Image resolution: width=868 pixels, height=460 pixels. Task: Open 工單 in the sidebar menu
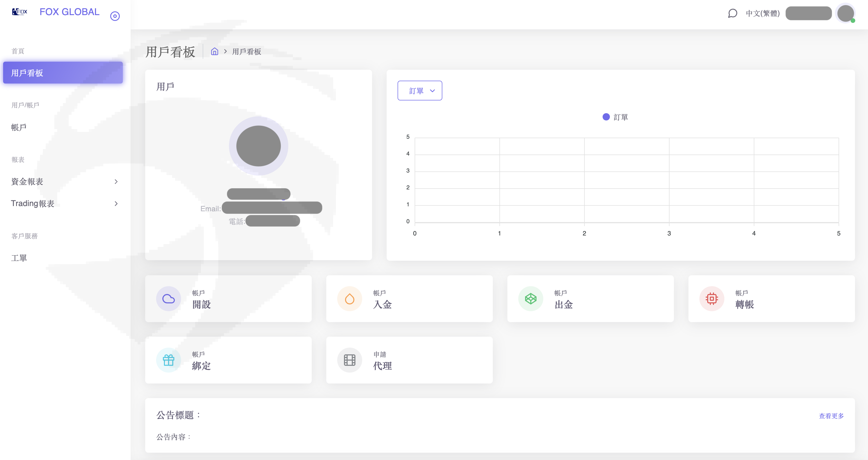coord(19,258)
